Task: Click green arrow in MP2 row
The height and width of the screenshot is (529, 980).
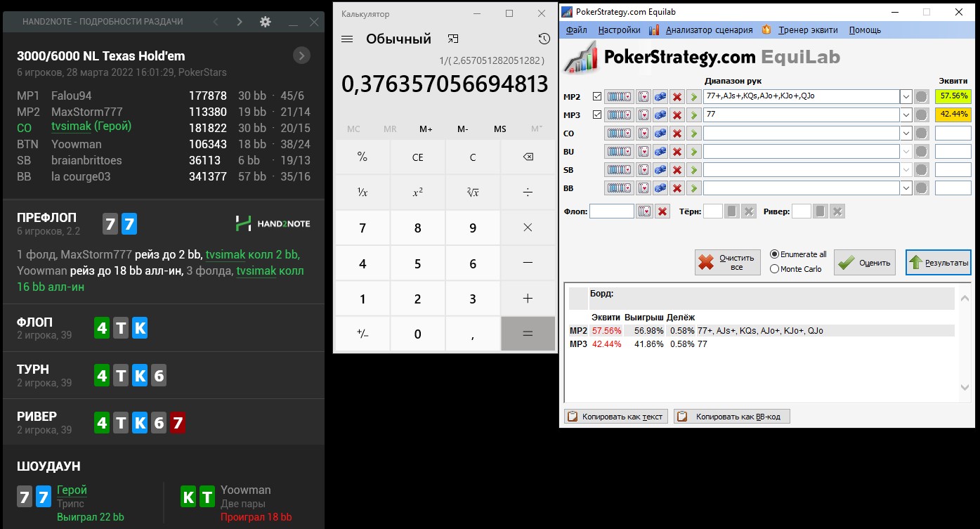Action: tap(693, 96)
